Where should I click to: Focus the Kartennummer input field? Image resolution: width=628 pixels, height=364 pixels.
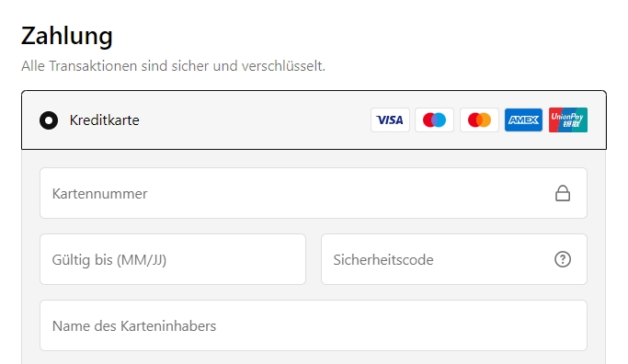click(314, 193)
